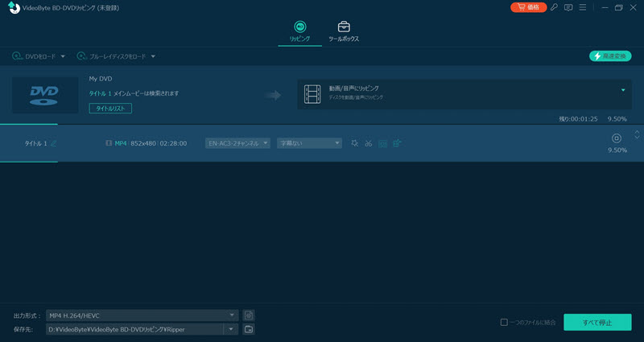Click the scissors cut icon
Viewport: 644px width, 342px height.
click(368, 143)
